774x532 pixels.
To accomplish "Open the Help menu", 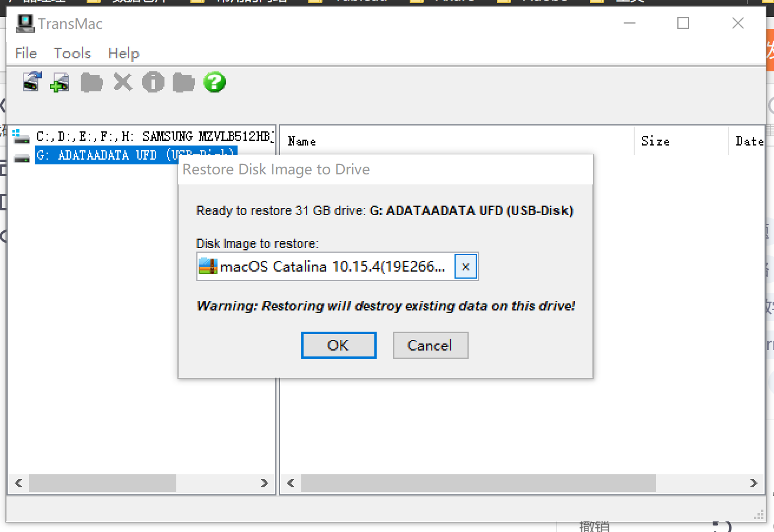I will [x=124, y=53].
